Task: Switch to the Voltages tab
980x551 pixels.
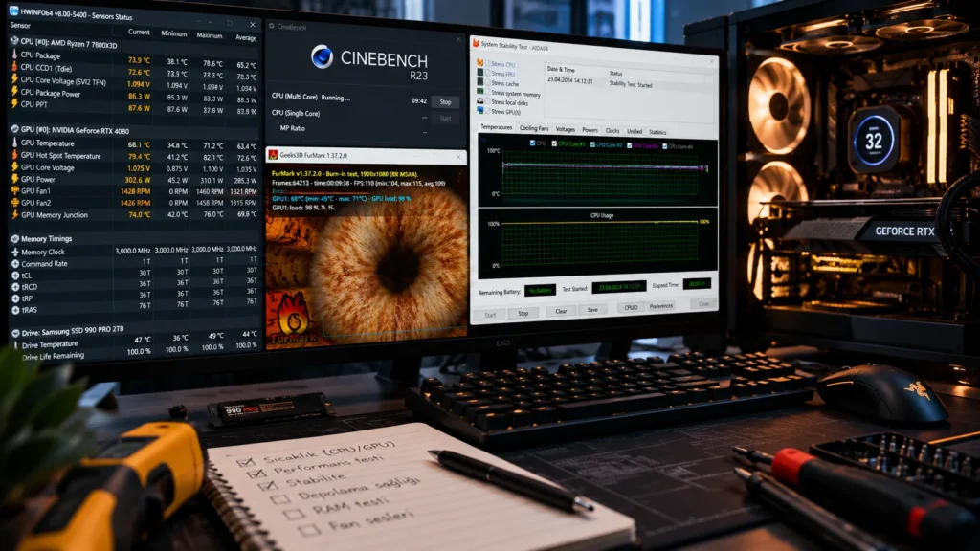Action: (x=565, y=129)
